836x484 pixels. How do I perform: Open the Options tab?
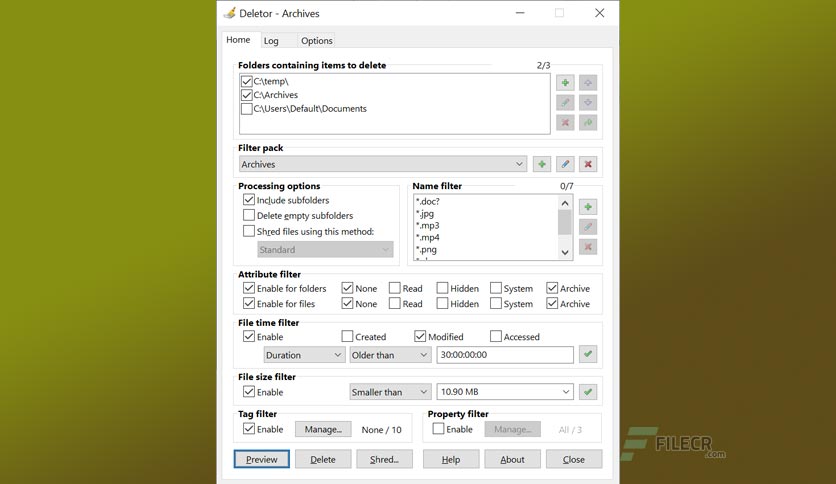[317, 41]
